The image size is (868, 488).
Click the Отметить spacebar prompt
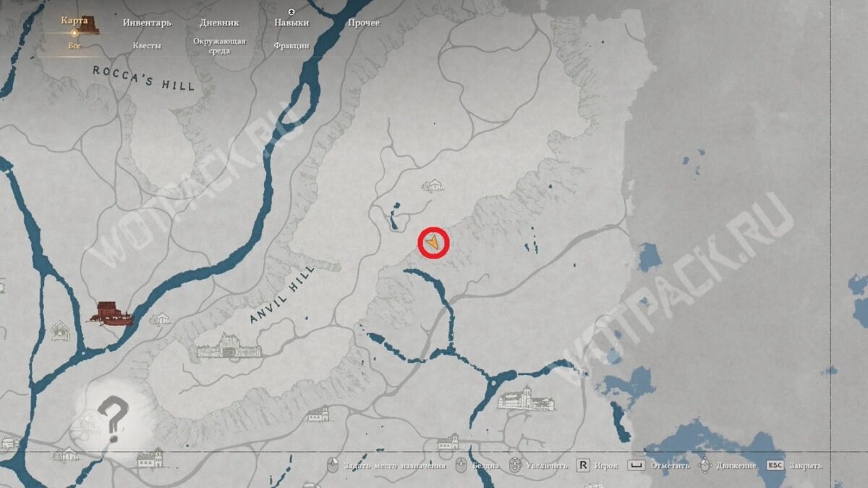pyautogui.click(x=657, y=466)
